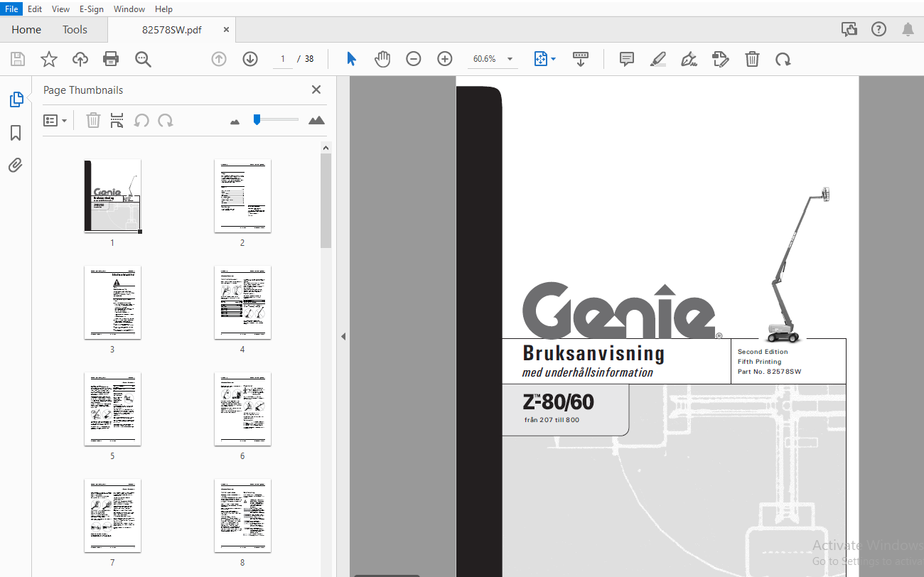
Task: Upload file to cloud icon
Action: coord(80,59)
